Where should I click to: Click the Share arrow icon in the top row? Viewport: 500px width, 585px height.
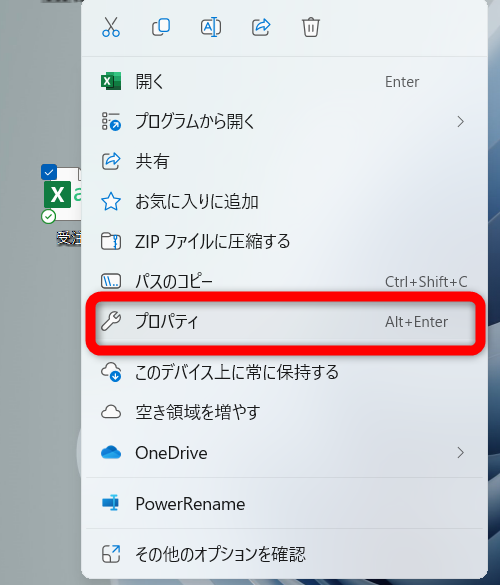tap(261, 27)
